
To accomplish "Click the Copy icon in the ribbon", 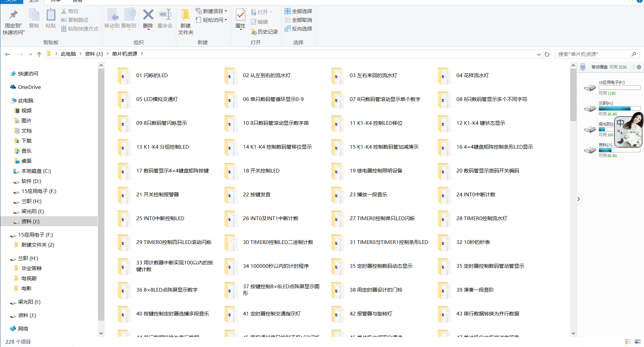I will click(34, 15).
